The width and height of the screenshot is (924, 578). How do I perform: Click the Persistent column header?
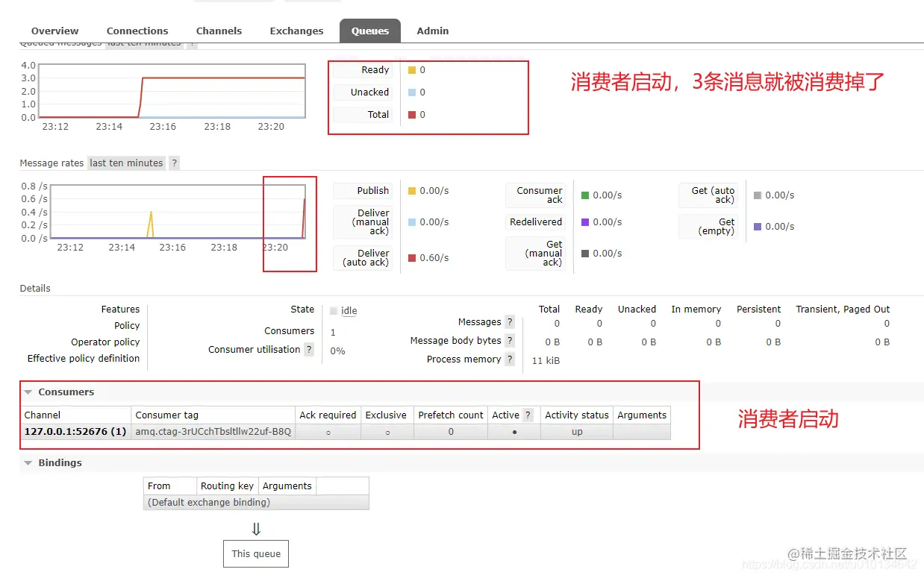point(758,309)
